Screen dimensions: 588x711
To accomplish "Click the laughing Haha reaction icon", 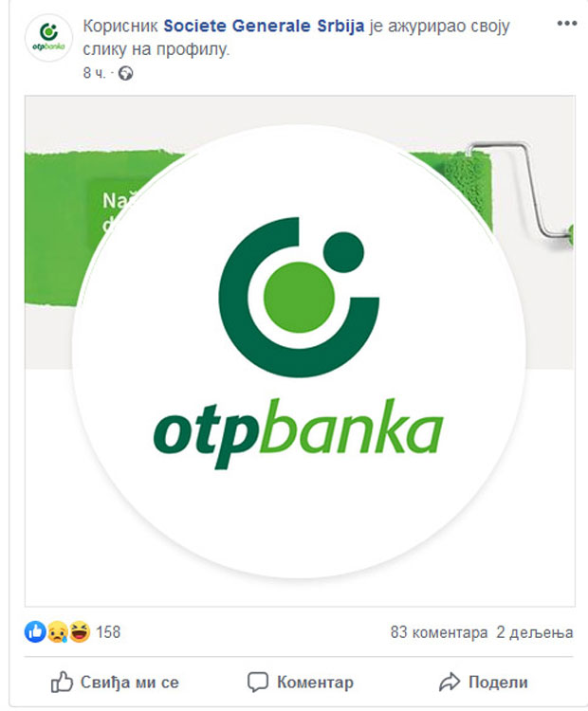I will pos(80,631).
